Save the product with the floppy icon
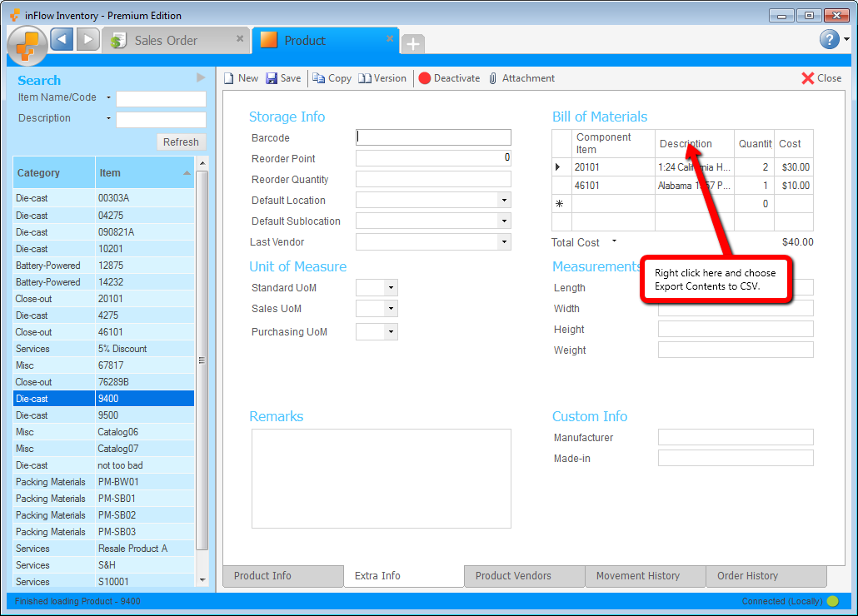 click(x=283, y=78)
